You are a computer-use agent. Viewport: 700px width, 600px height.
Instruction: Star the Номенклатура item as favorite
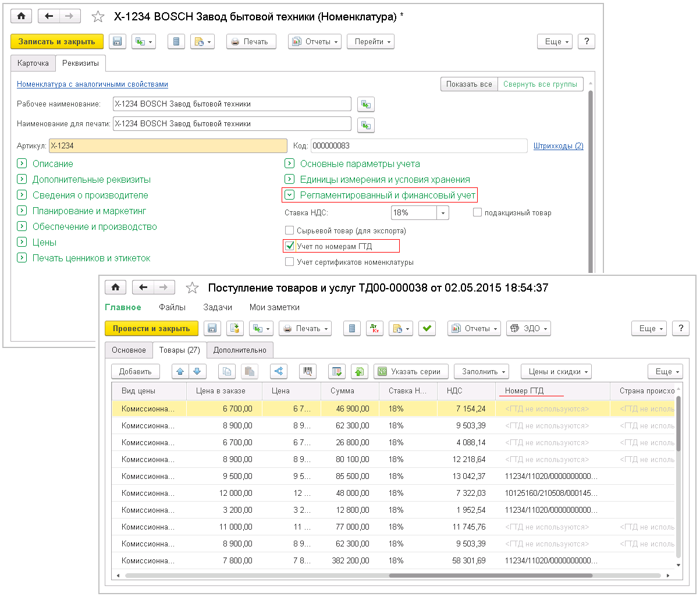tap(98, 17)
